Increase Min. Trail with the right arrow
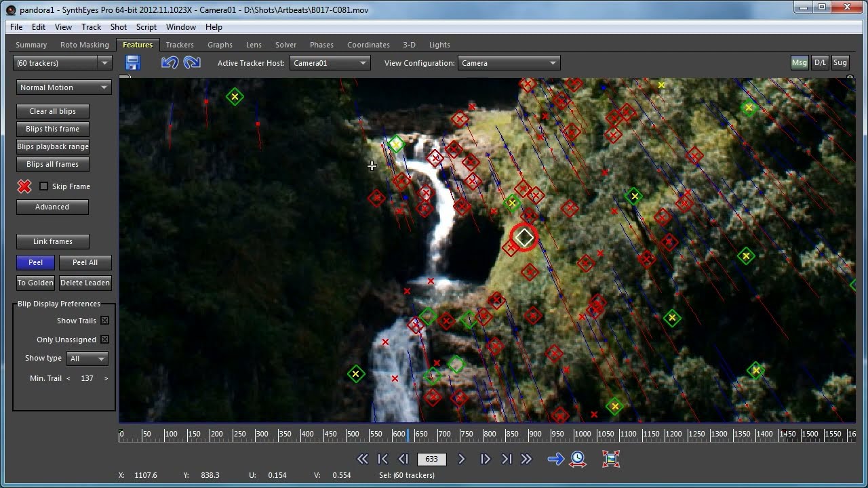This screenshot has width=868, height=488. (x=106, y=378)
